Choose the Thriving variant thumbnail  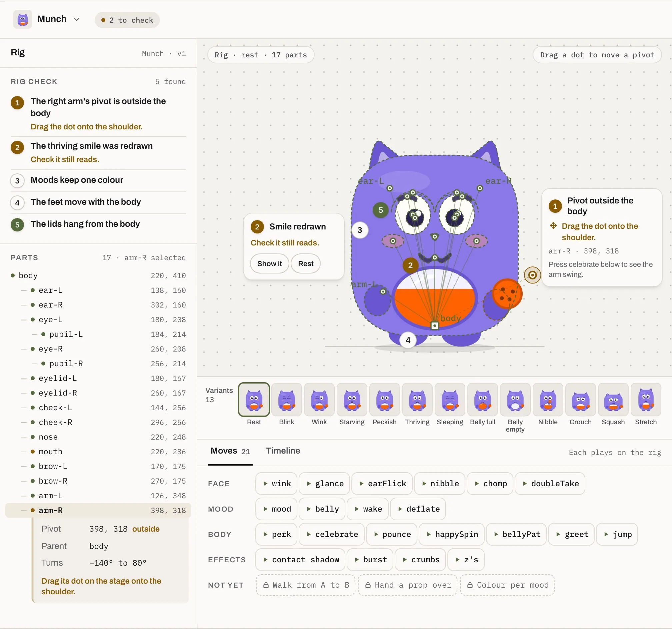[417, 400]
